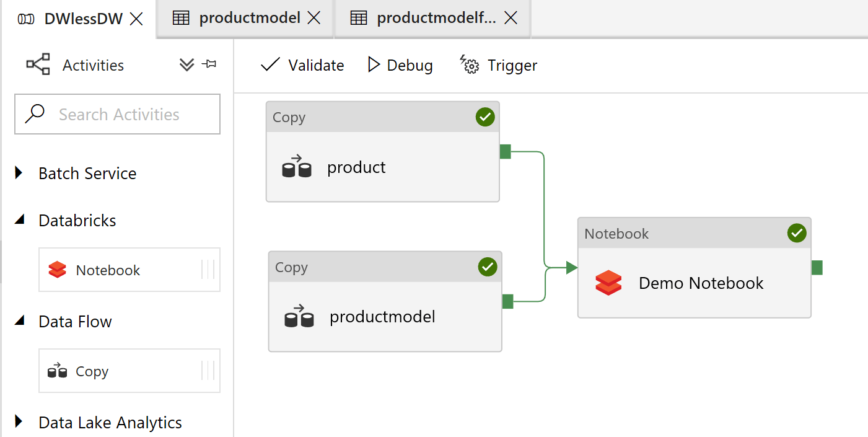The height and width of the screenshot is (437, 868).
Task: Click the "Demo Notebook" name text
Action: click(701, 283)
